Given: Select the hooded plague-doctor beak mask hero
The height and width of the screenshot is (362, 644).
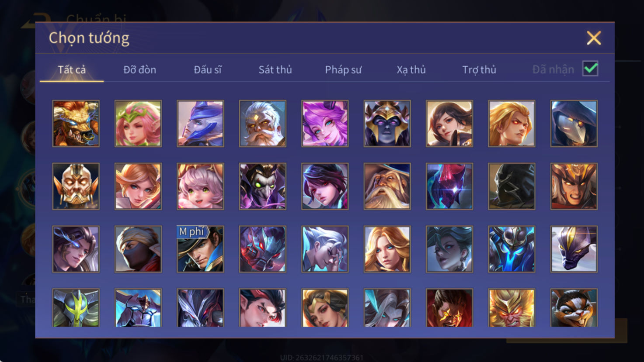Looking at the screenshot, I should pyautogui.click(x=574, y=124).
